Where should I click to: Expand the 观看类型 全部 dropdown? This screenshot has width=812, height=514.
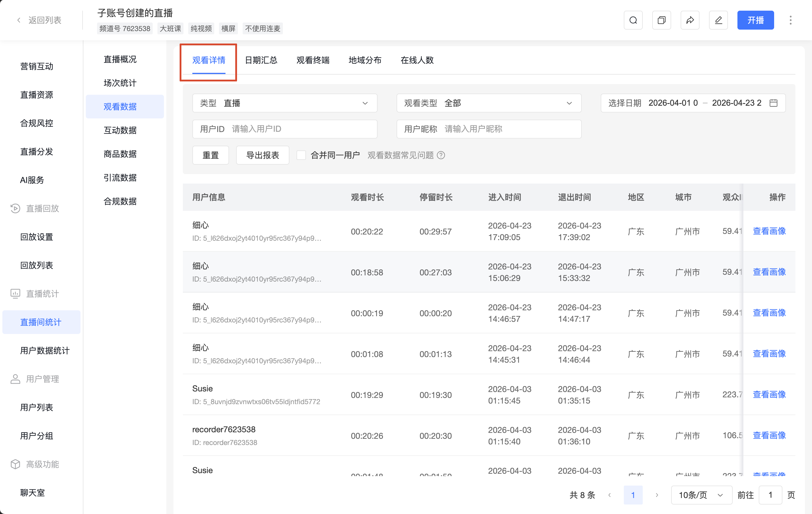(489, 103)
